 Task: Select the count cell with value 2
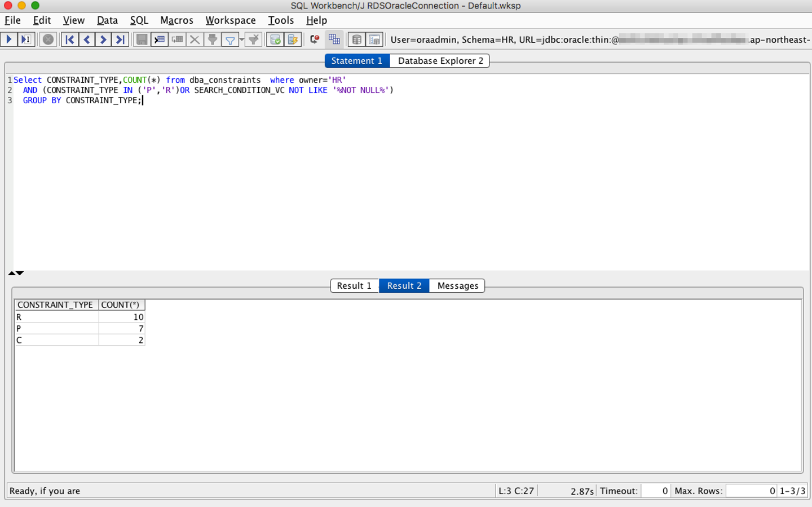pyautogui.click(x=122, y=340)
